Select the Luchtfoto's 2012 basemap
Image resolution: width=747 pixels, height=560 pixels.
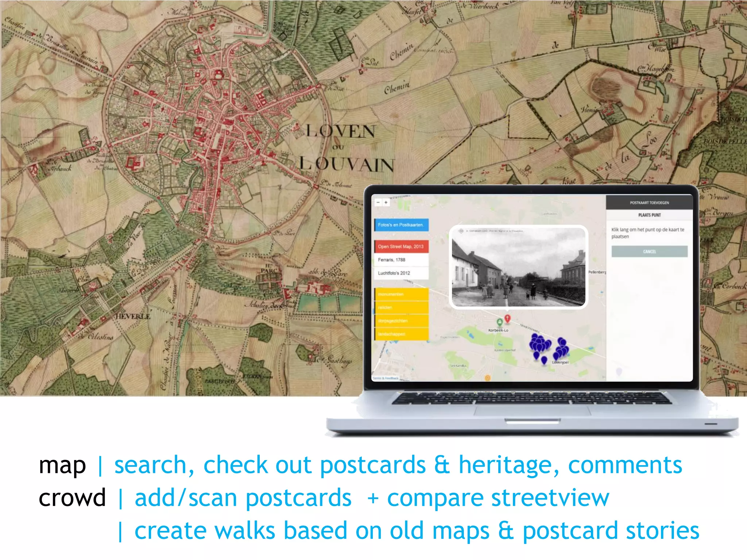402,273
